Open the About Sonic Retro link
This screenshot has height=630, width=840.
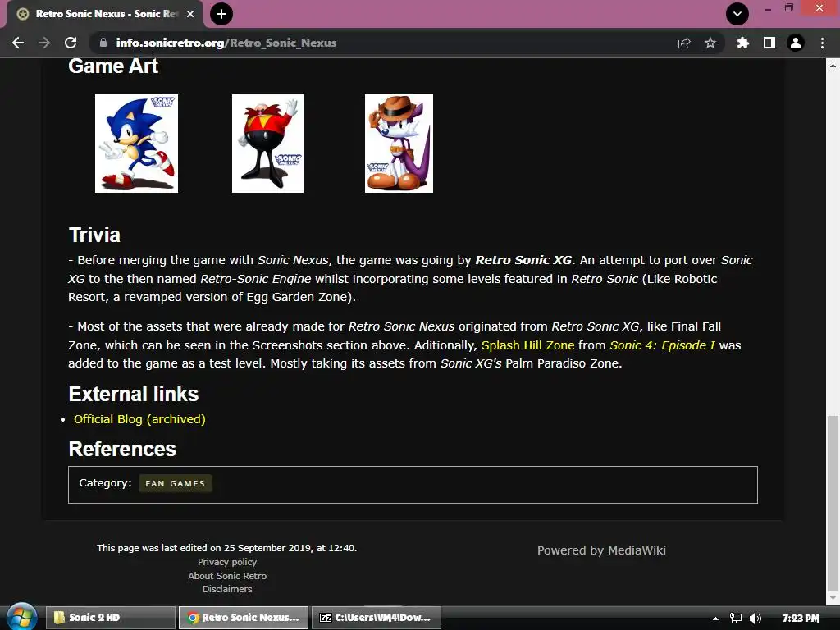227,576
